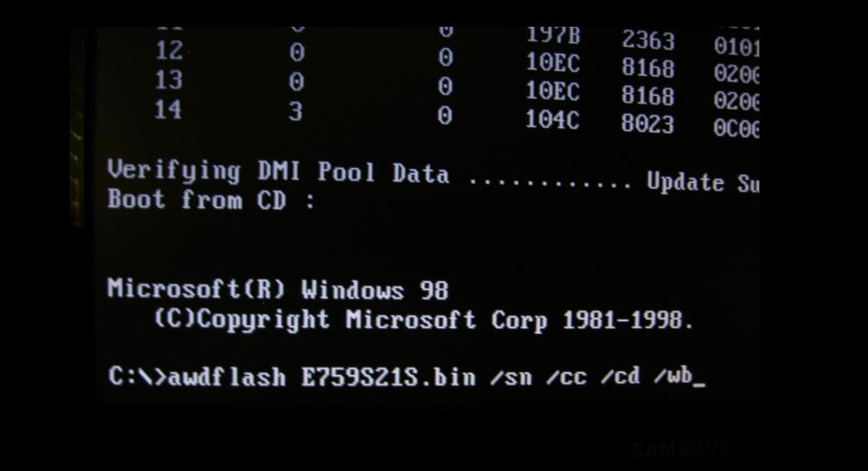Click the function number 3 in row 14
Image resolution: width=868 pixels, height=471 pixels.
[296, 112]
